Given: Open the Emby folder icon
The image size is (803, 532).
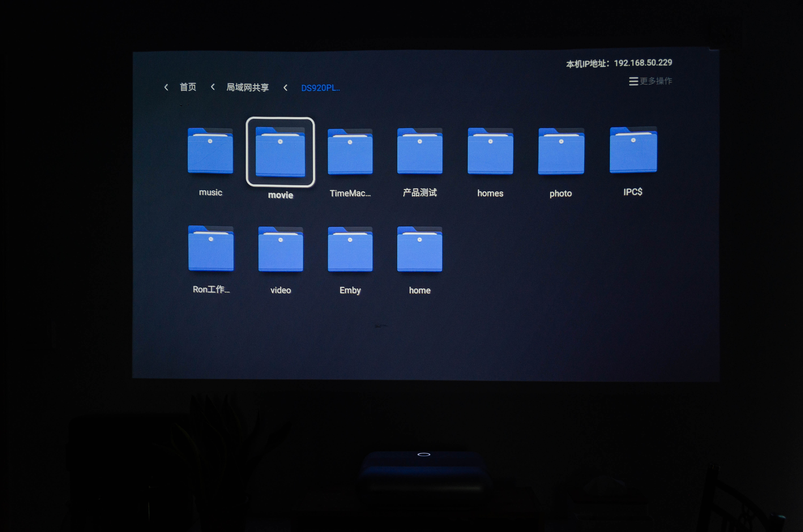Looking at the screenshot, I should (350, 249).
